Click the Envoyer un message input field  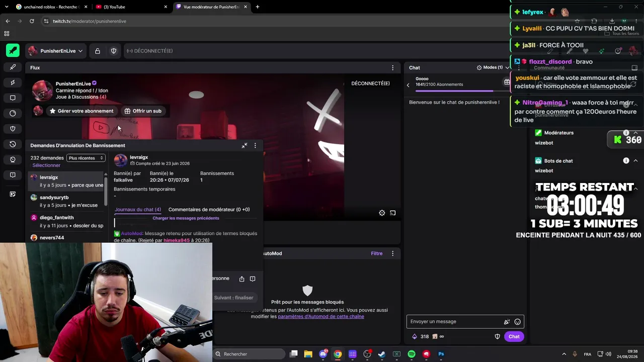pyautogui.click(x=455, y=322)
